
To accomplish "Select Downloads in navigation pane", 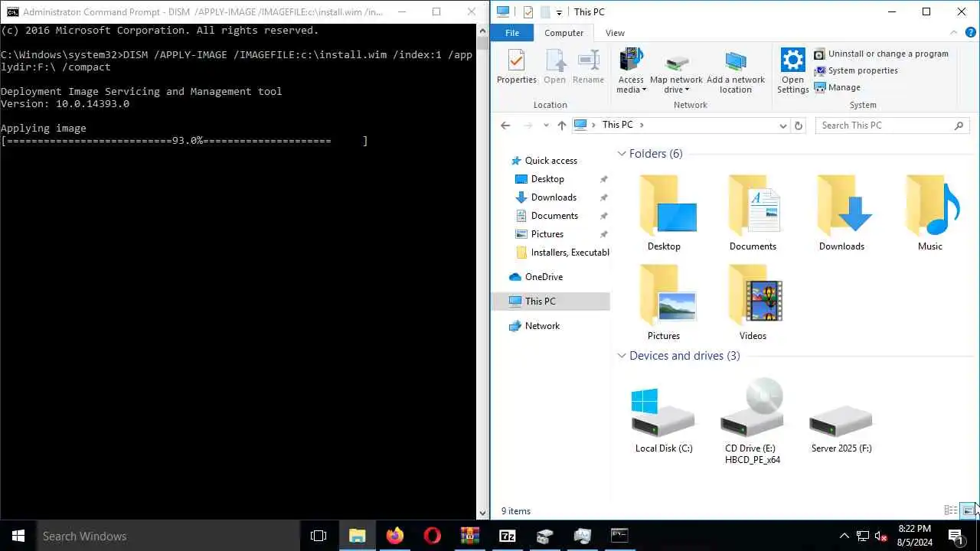I will point(554,197).
